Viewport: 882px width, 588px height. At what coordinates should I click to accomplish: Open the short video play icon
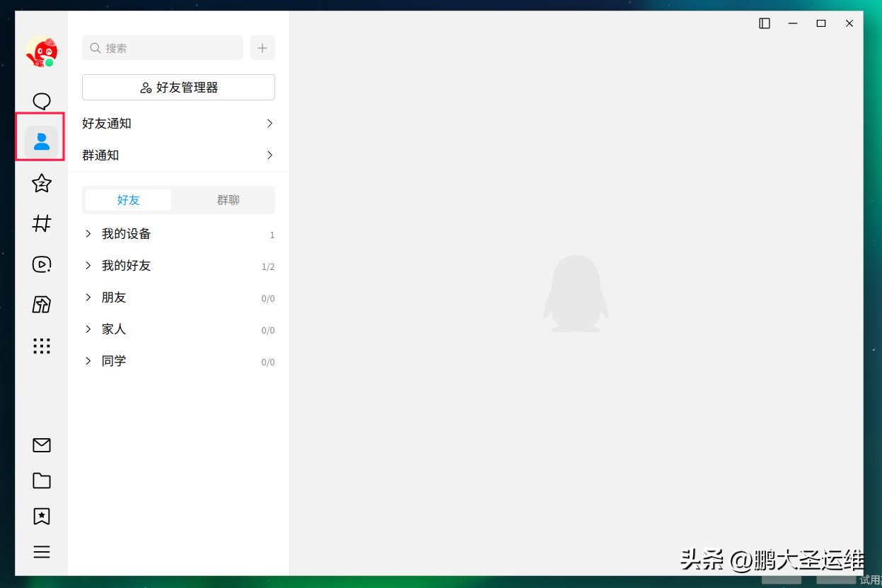coord(42,264)
